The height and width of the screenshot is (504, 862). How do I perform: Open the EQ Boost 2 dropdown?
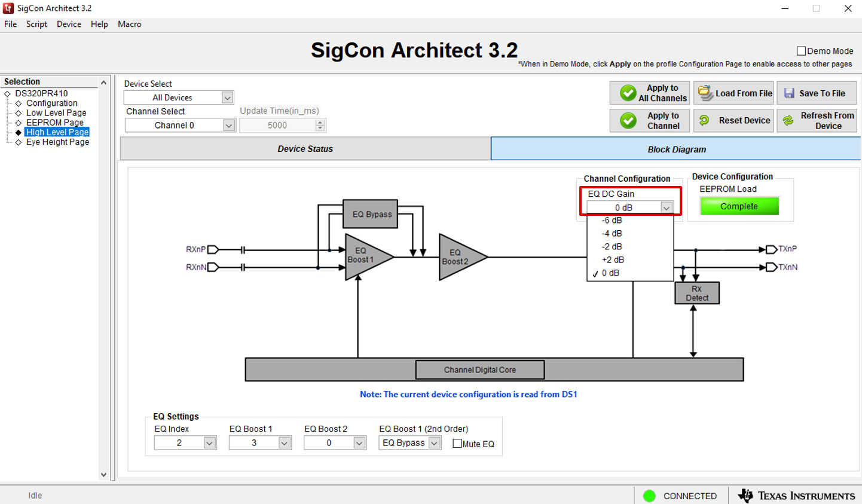[x=335, y=443]
